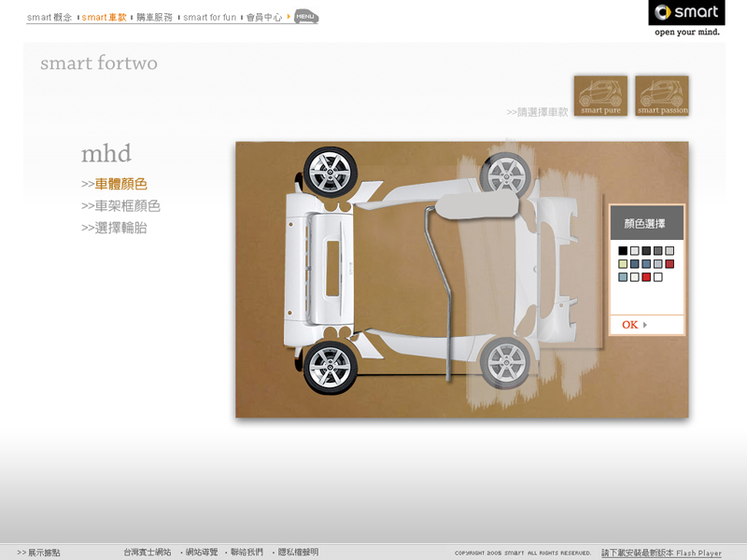This screenshot has height=560, width=747.
Task: Go to 會員中心 in the top menu
Action: [x=264, y=18]
